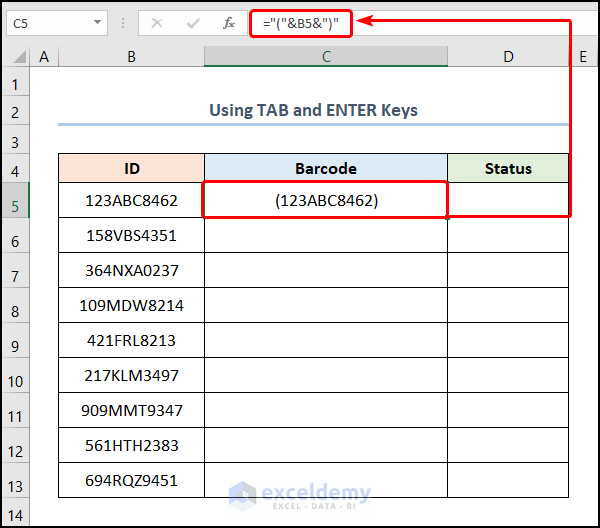The image size is (600, 528).
Task: Expand the Name Box dropdown arrow
Action: (x=98, y=23)
